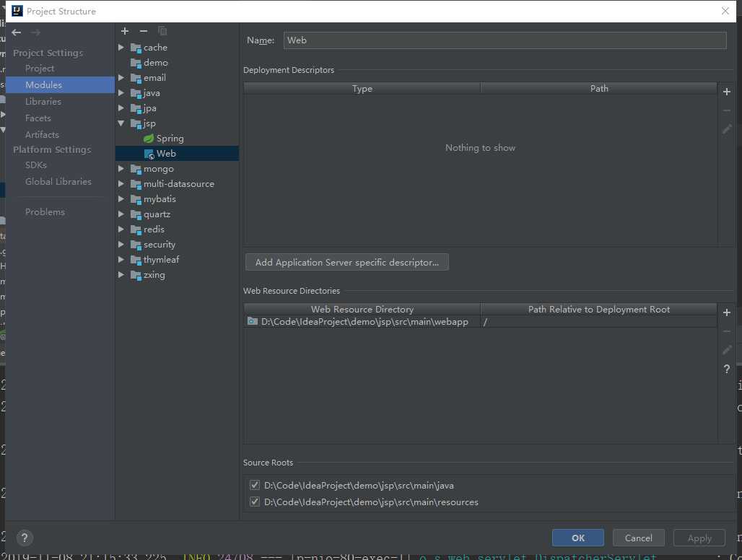742x560 pixels.
Task: Open the Facets settings page
Action: pyautogui.click(x=38, y=118)
